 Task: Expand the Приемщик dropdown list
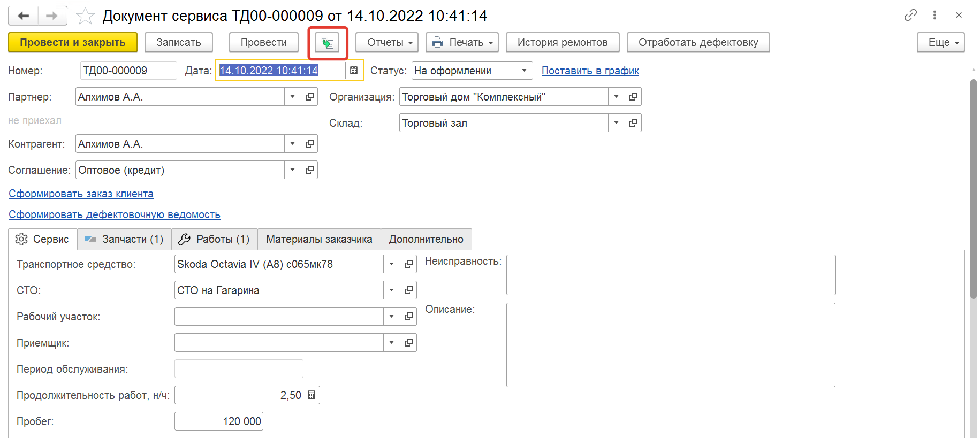(391, 343)
